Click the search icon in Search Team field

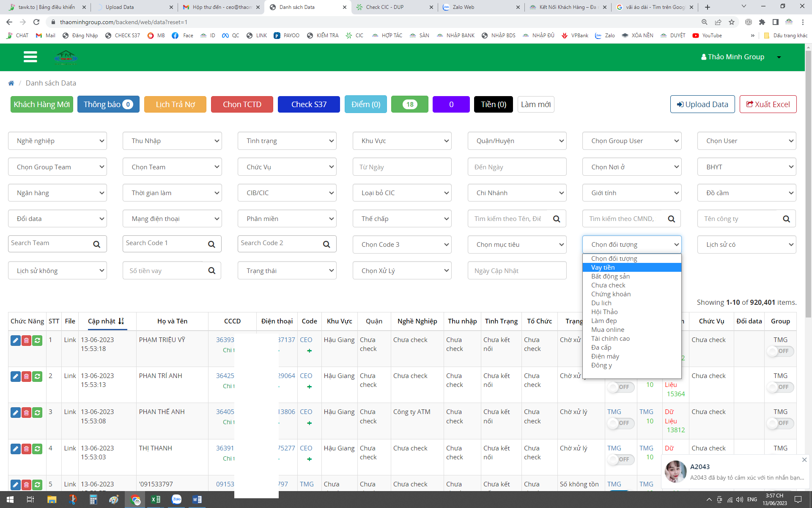pyautogui.click(x=96, y=244)
